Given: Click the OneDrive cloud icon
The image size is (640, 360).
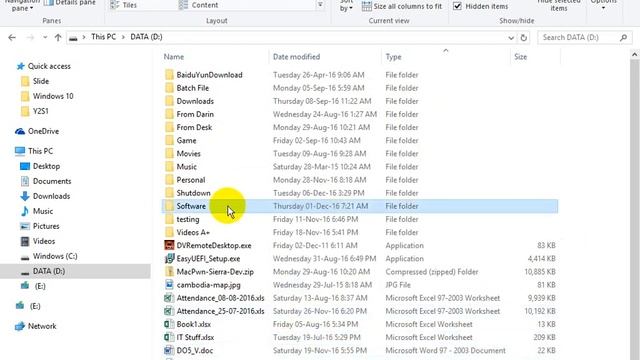Looking at the screenshot, I should [x=20, y=131].
